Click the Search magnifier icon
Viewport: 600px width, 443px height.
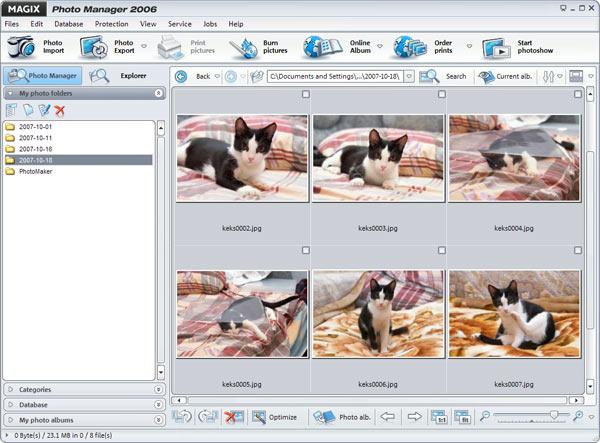[x=429, y=77]
